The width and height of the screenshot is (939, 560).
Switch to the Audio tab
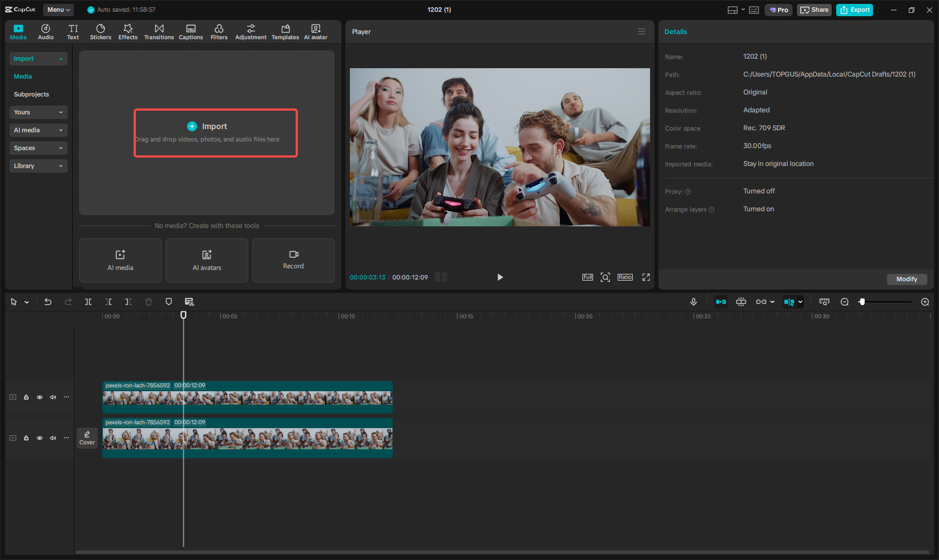[45, 31]
